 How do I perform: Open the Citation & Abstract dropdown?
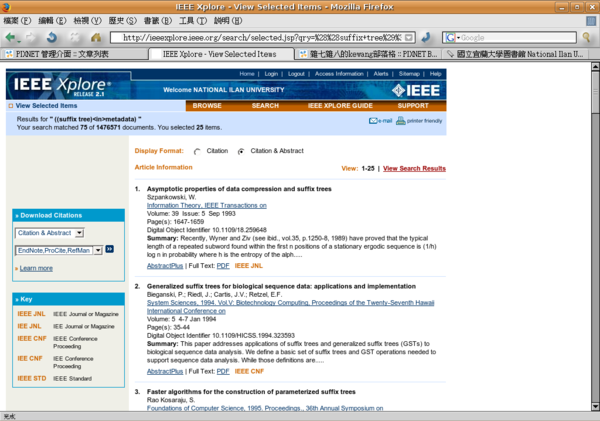(49, 233)
